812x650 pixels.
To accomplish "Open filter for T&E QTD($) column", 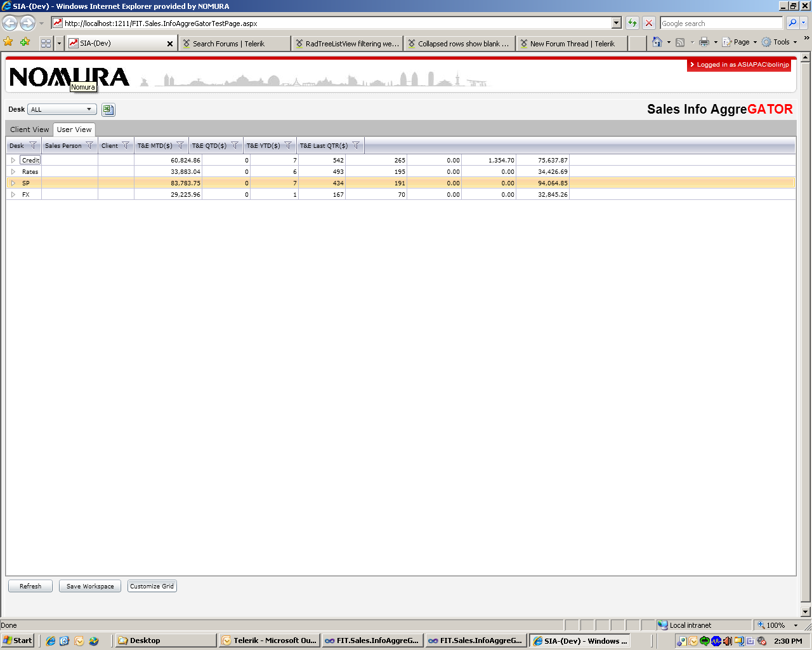I will (x=235, y=145).
